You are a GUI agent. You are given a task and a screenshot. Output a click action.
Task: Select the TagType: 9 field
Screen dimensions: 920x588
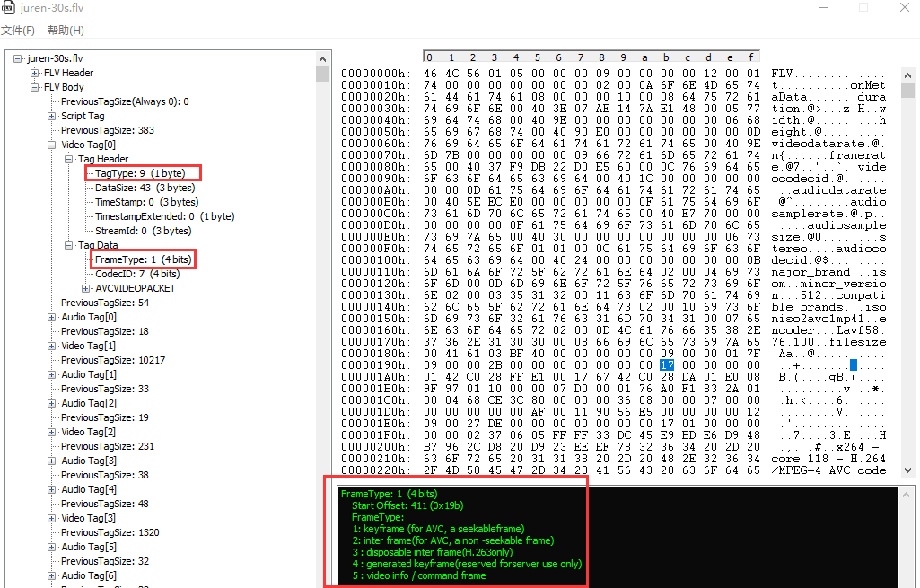point(145,173)
